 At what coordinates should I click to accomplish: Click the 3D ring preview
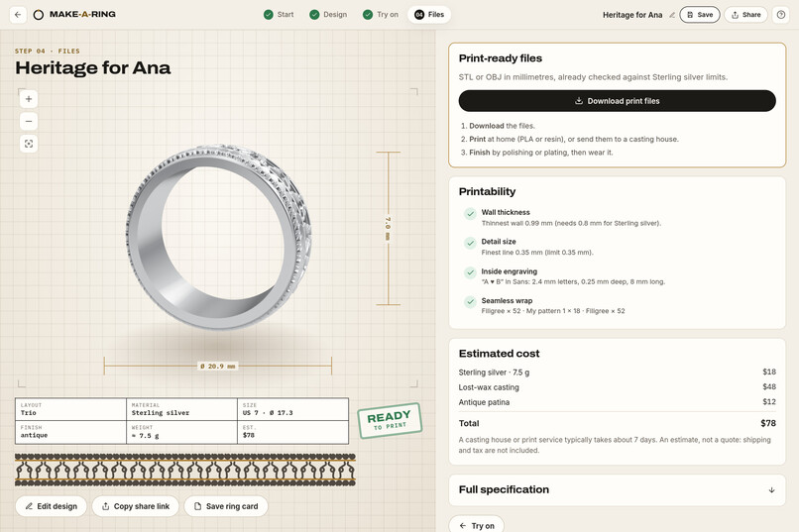pos(219,237)
